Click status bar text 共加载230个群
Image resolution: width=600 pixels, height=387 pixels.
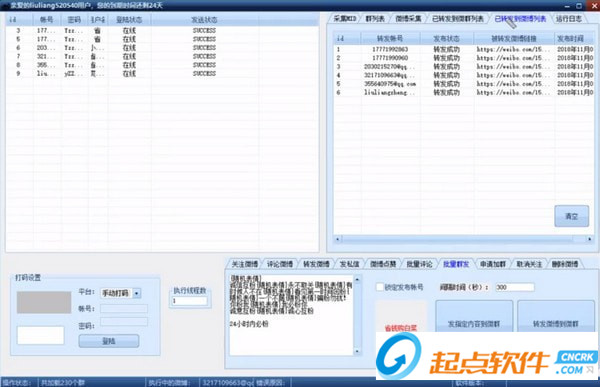[x=62, y=382]
